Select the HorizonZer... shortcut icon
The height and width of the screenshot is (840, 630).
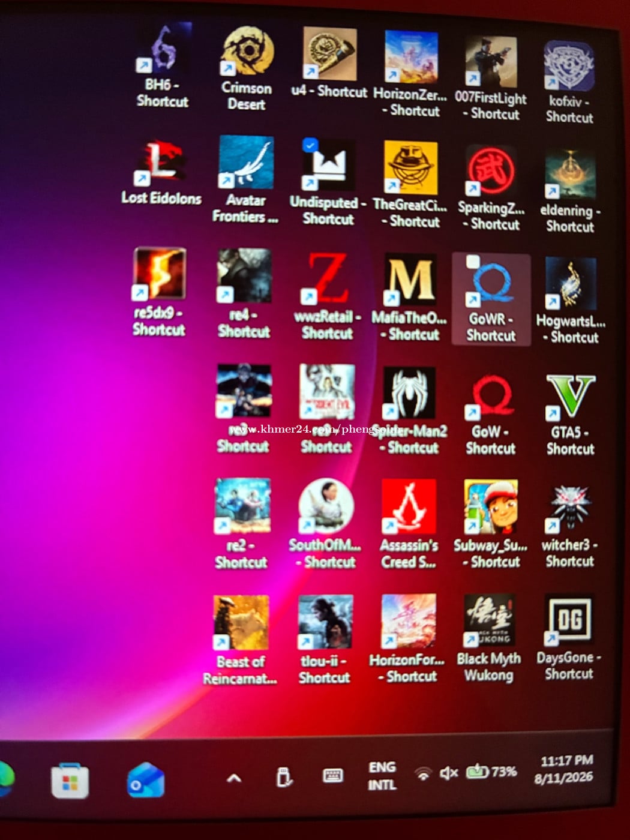click(x=411, y=57)
